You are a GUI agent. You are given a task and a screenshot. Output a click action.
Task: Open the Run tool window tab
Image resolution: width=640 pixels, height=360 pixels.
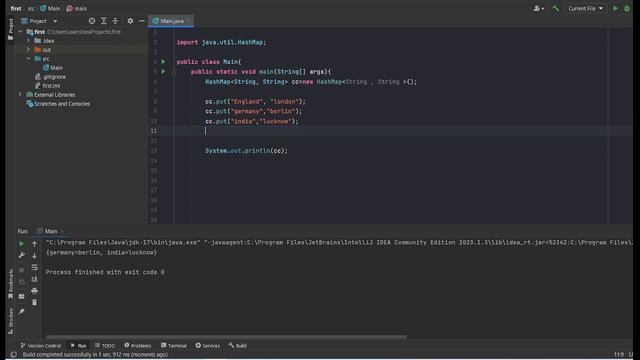78,346
